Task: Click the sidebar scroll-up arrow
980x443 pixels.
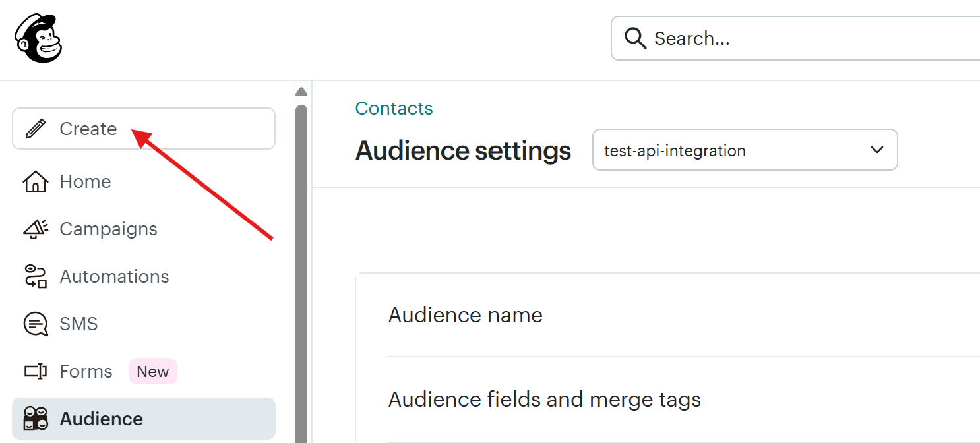Action: click(x=301, y=92)
